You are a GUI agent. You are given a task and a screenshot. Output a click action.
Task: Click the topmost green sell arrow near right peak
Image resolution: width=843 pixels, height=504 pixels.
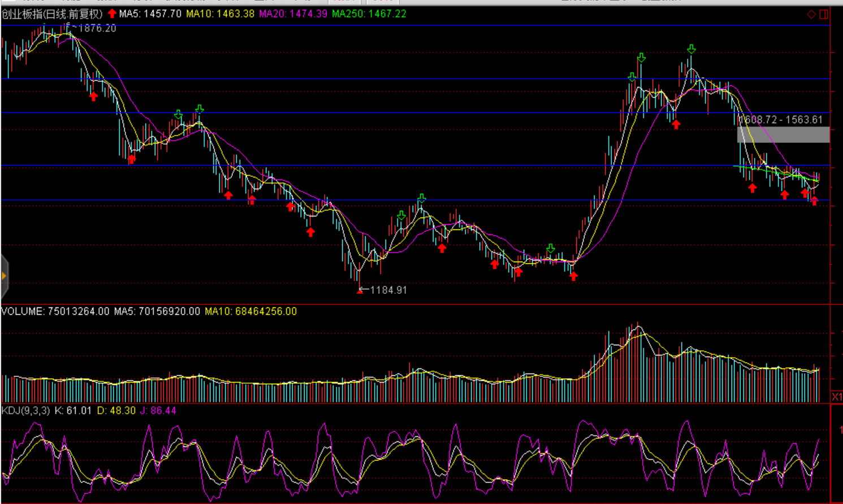coord(691,49)
